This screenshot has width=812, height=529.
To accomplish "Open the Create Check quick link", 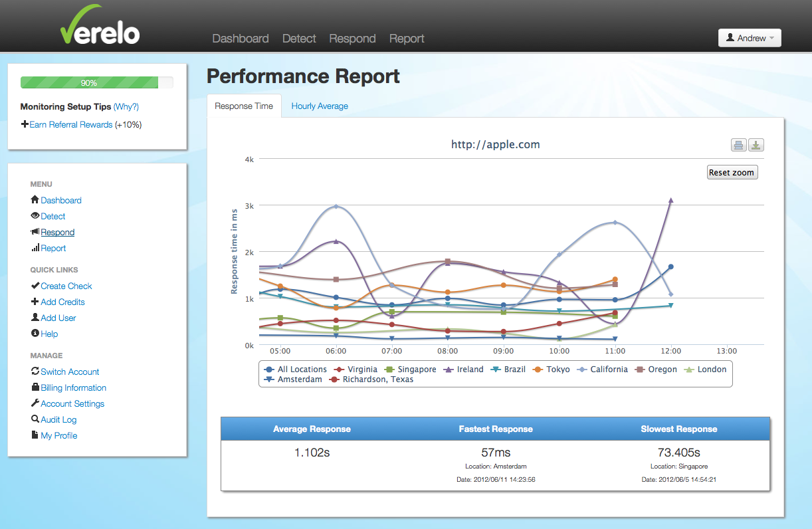I will pyautogui.click(x=66, y=286).
